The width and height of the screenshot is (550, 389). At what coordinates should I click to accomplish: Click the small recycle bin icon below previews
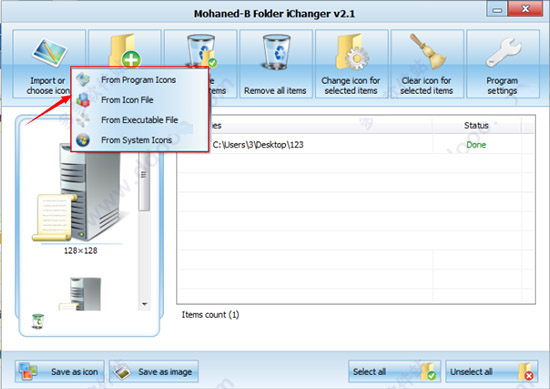click(38, 321)
